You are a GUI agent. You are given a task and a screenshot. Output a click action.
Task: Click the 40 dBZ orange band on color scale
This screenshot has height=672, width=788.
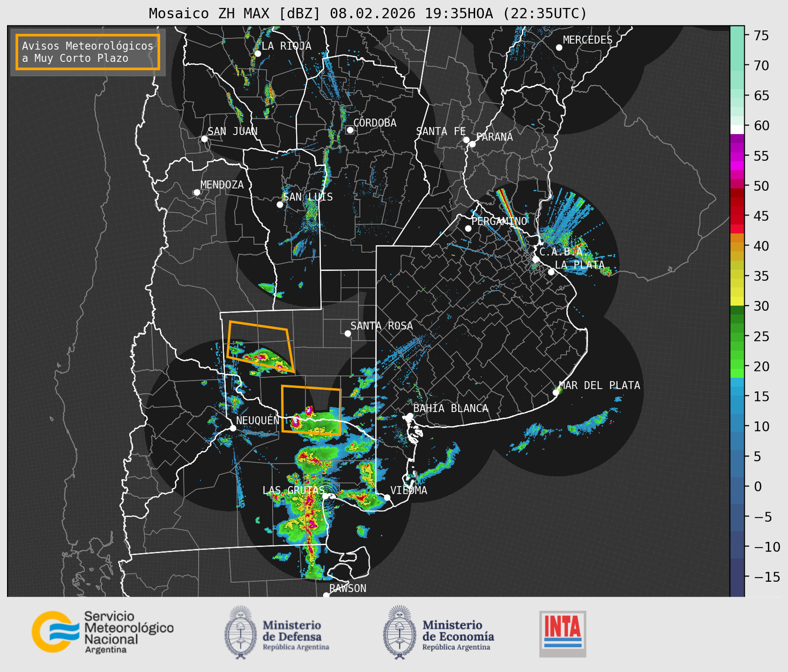click(737, 246)
